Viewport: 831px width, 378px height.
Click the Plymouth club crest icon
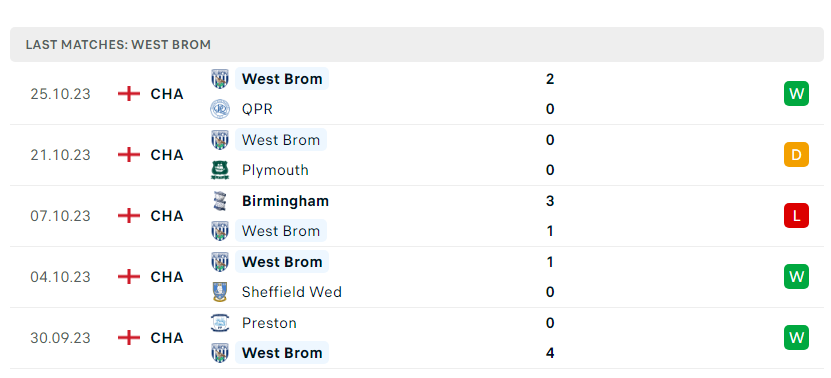(219, 170)
